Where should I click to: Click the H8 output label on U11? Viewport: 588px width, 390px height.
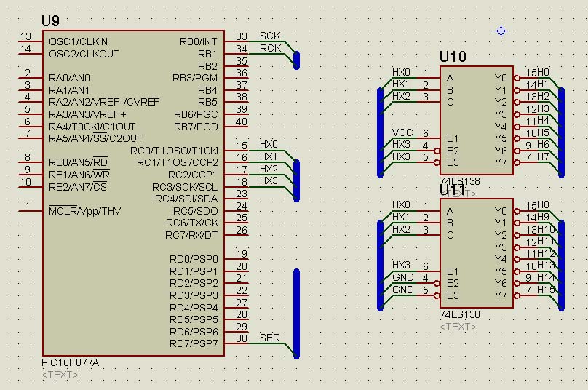(x=543, y=204)
